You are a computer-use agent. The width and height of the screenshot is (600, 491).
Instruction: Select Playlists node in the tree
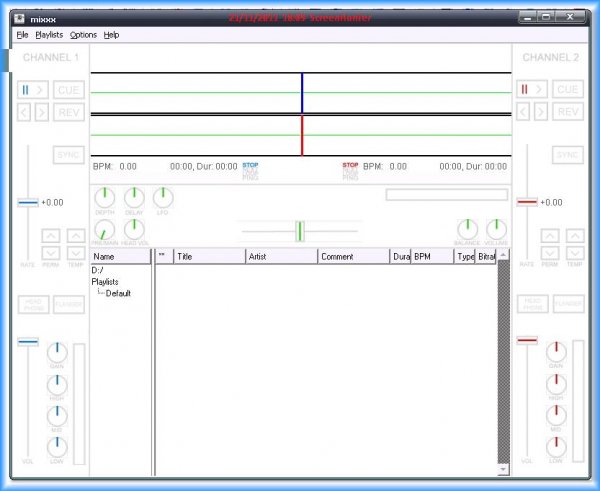click(105, 282)
